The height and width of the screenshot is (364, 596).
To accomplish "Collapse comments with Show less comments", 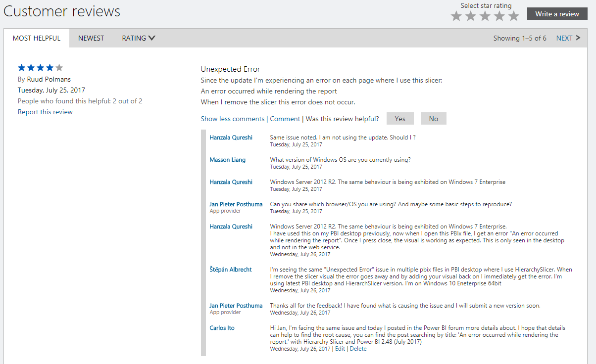I will 233,119.
